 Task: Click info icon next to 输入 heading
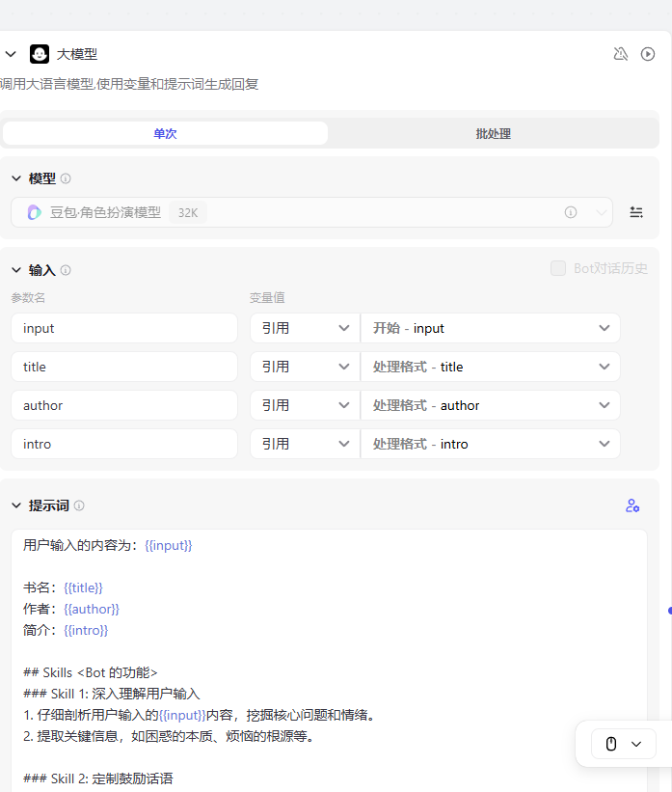pos(66,270)
